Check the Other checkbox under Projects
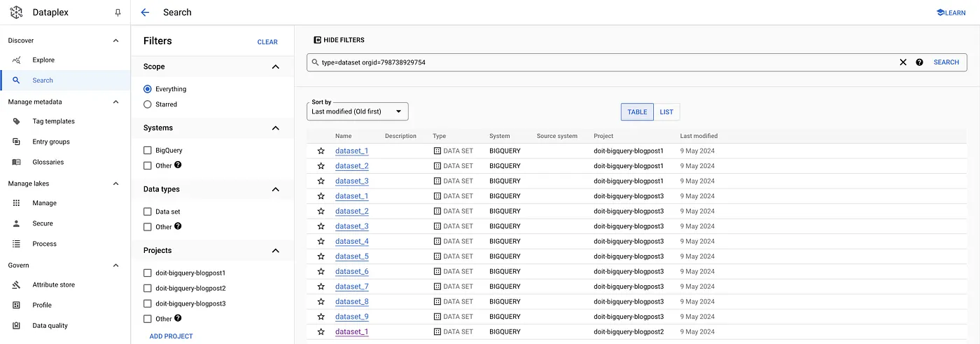 click(x=147, y=319)
